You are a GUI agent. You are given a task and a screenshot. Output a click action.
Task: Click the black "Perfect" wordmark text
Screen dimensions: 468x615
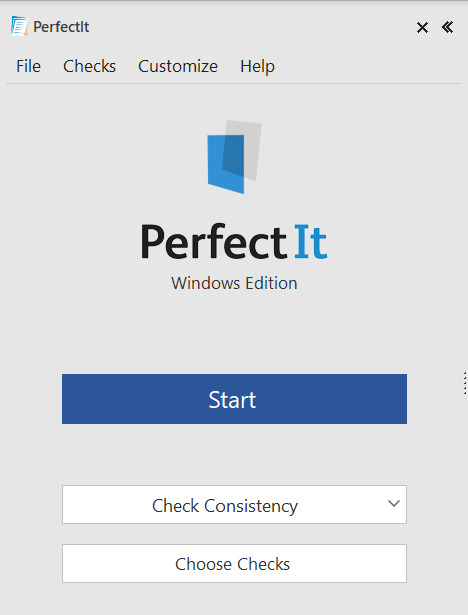[x=214, y=242]
